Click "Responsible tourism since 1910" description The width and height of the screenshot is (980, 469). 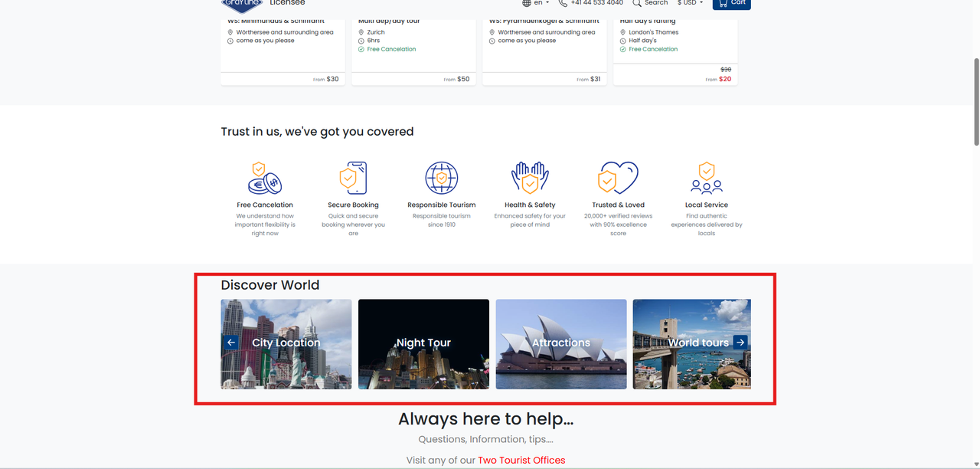pyautogui.click(x=442, y=220)
